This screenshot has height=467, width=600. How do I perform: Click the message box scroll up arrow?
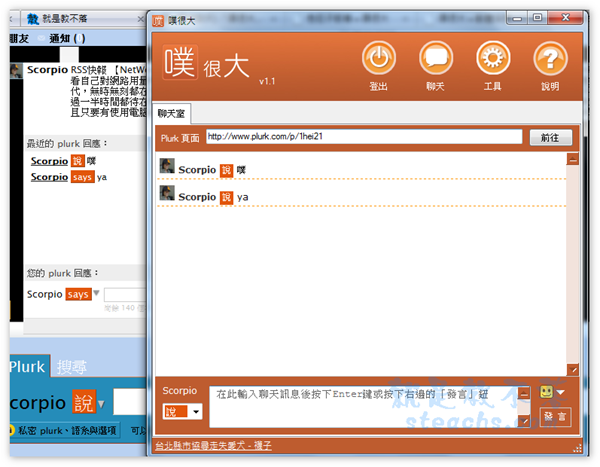[x=524, y=393]
